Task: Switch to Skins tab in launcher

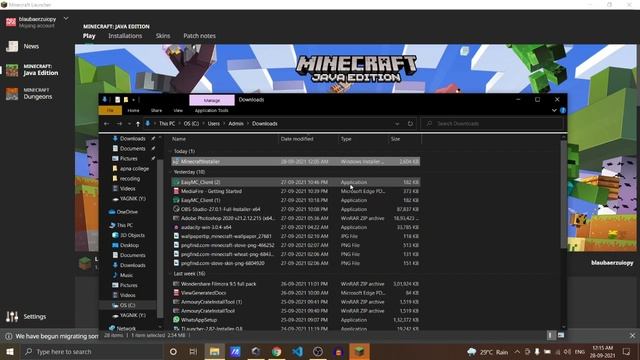Action: [x=163, y=36]
